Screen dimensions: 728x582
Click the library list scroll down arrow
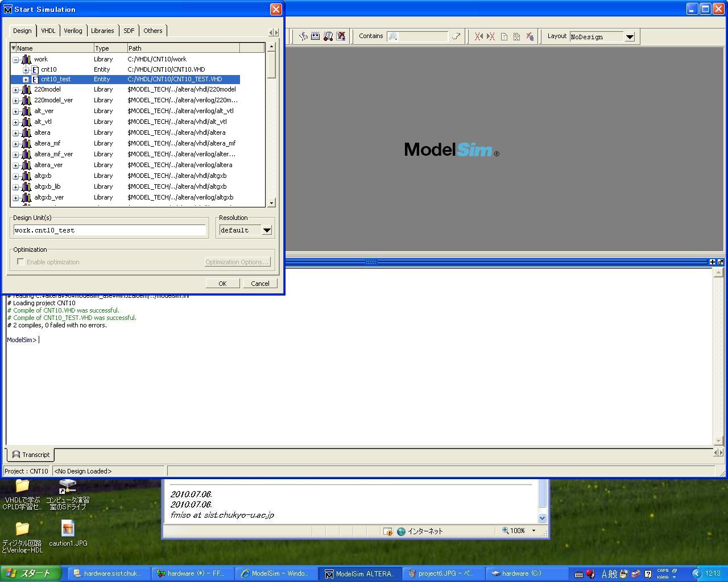(271, 203)
